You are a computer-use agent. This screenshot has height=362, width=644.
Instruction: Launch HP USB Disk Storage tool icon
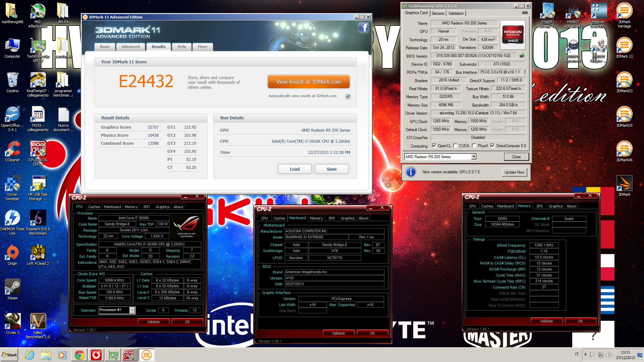coord(38,188)
